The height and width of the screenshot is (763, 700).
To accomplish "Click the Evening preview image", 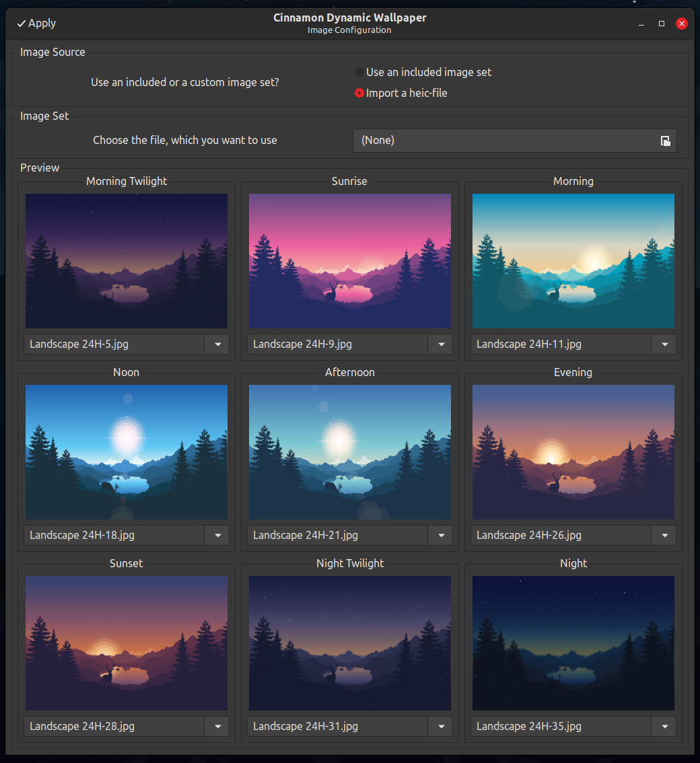I will coord(573,452).
